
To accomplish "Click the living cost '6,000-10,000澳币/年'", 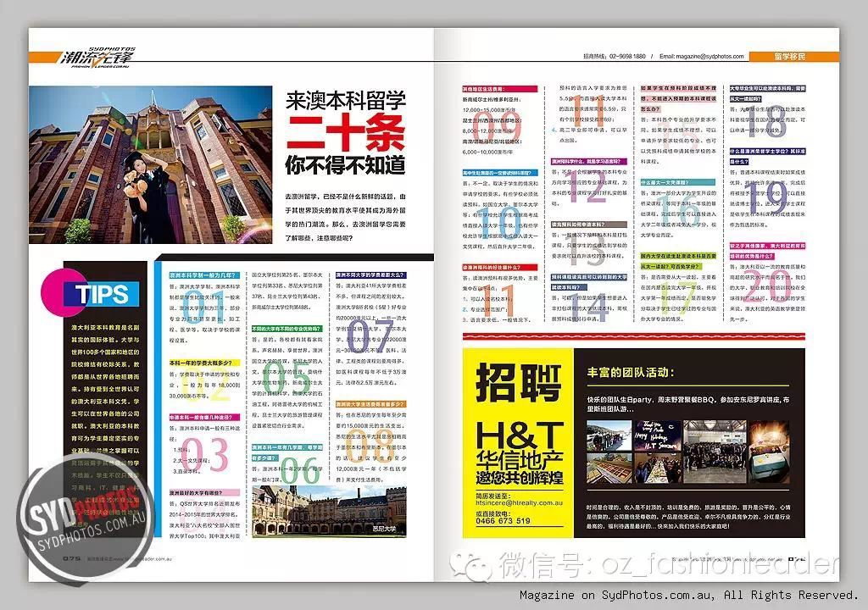I will (x=487, y=152).
